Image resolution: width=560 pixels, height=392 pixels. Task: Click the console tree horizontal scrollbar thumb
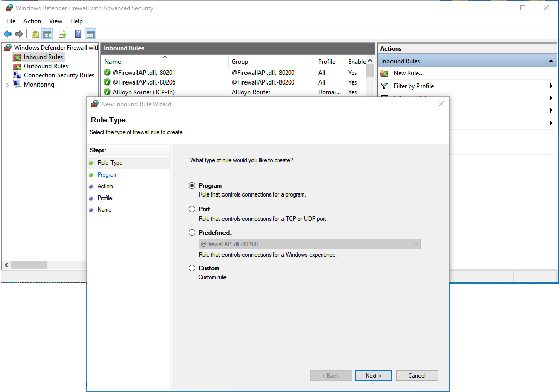29,265
